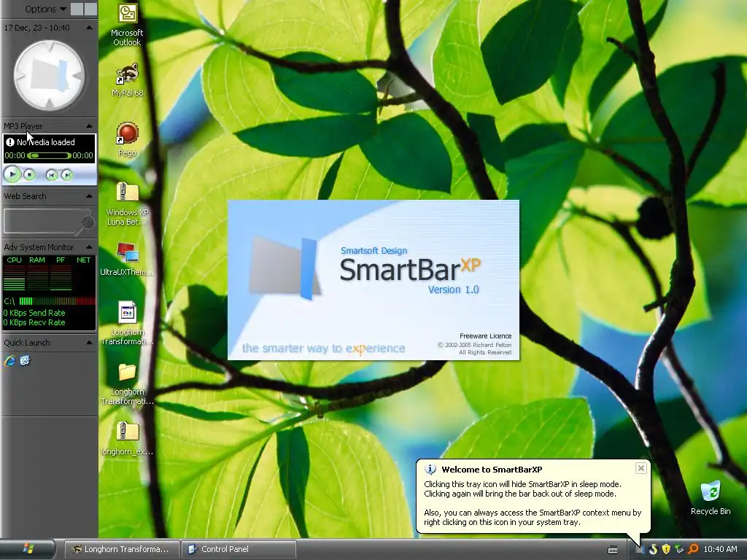Image resolution: width=747 pixels, height=560 pixels.
Task: Click the analog clock widget
Action: [50, 75]
